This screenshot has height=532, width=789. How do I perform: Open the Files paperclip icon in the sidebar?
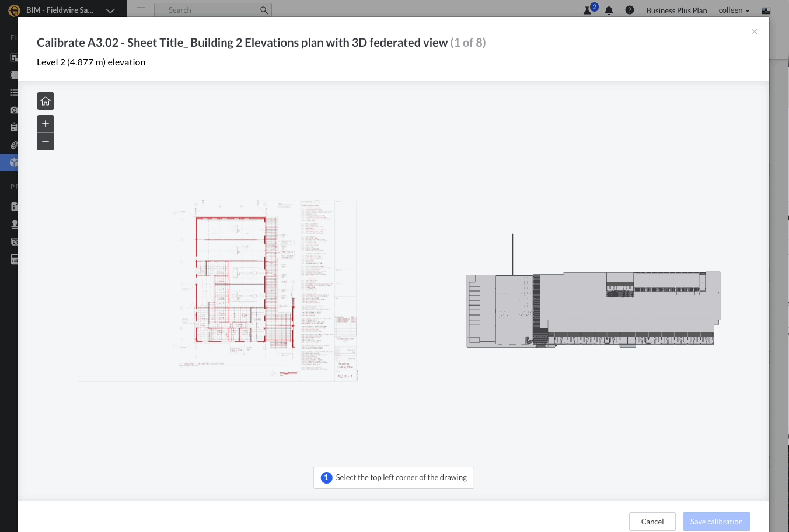(x=13, y=145)
